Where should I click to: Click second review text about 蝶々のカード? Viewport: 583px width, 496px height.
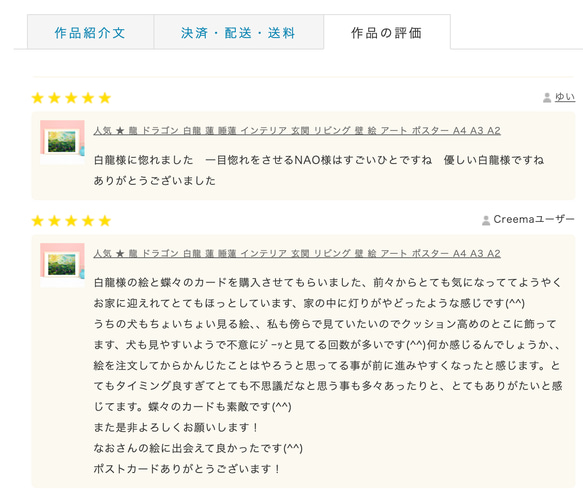(x=328, y=376)
